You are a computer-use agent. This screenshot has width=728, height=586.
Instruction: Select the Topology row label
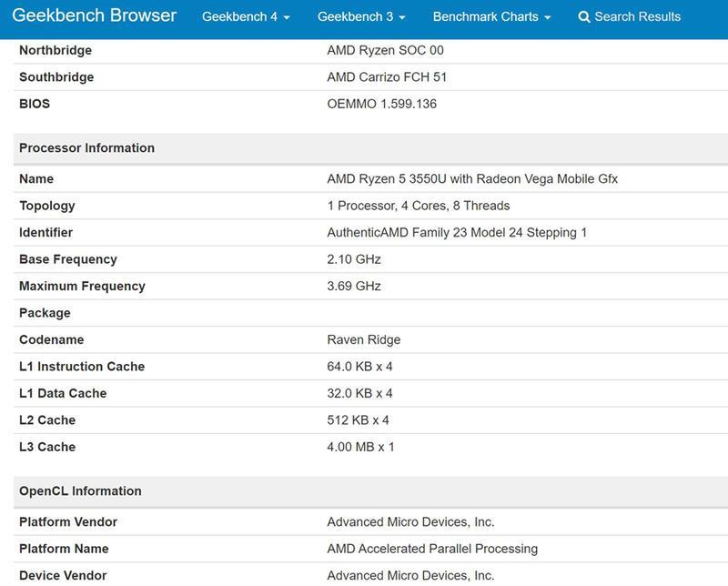point(47,206)
